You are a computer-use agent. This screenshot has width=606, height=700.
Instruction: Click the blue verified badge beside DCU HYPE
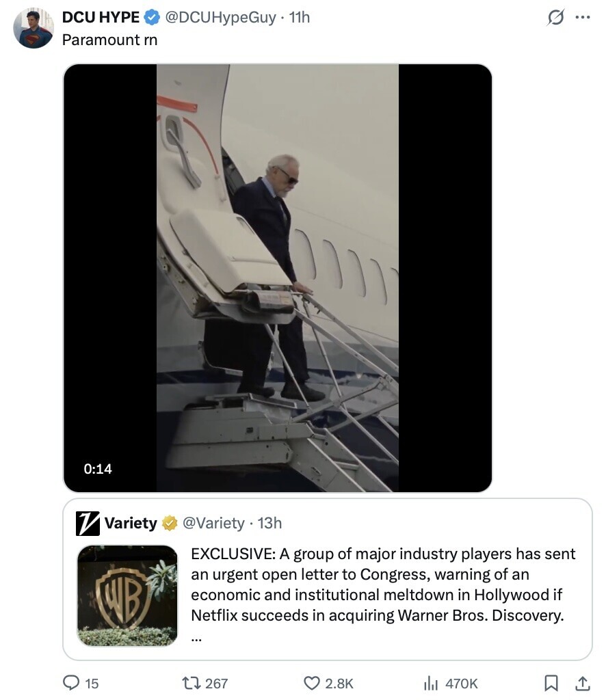click(152, 17)
